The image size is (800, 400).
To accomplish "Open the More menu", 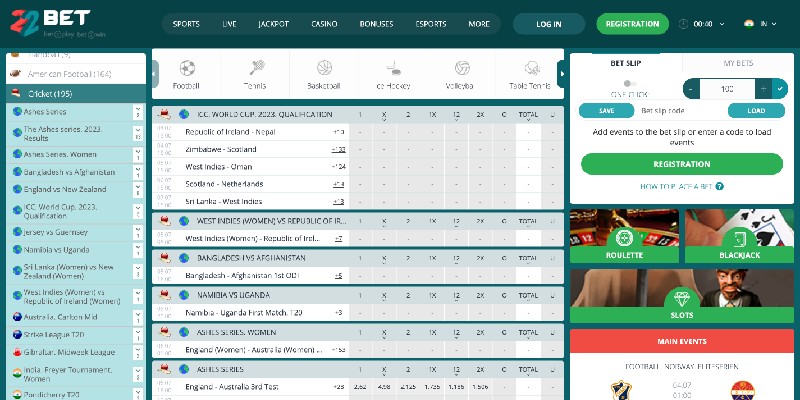I will tap(479, 24).
